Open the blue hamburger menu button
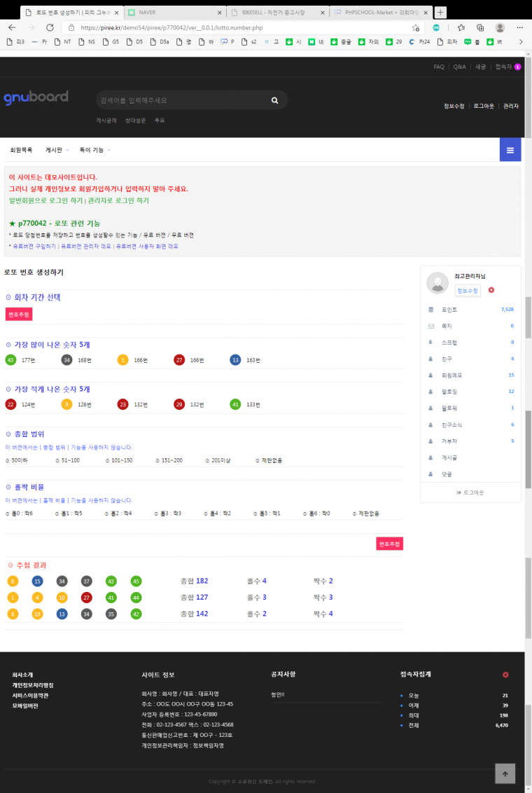This screenshot has height=793, width=532. pos(510,150)
